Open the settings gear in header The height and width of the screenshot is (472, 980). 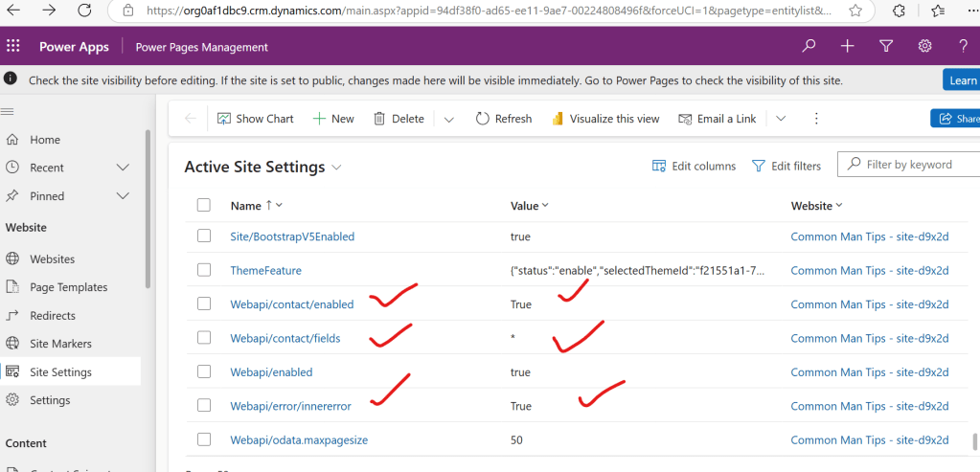click(924, 46)
